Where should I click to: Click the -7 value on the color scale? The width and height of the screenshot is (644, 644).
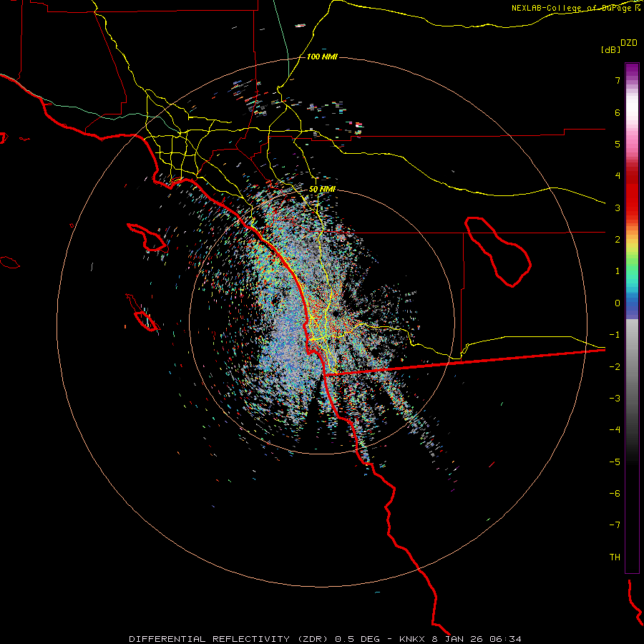point(615,525)
